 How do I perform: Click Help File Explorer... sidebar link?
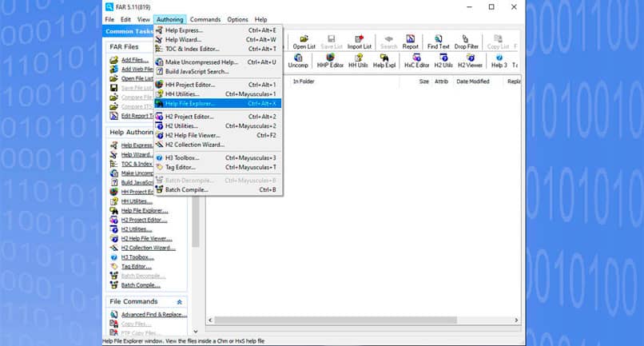145,211
